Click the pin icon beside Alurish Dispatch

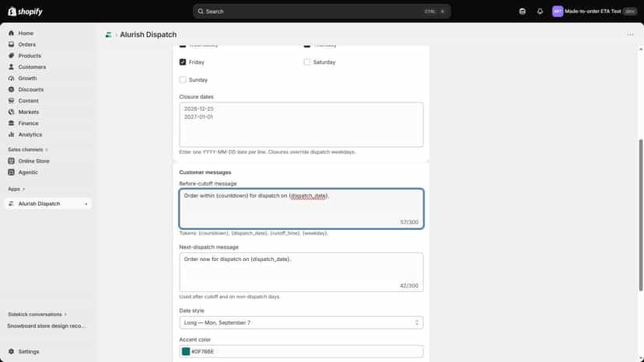click(86, 204)
